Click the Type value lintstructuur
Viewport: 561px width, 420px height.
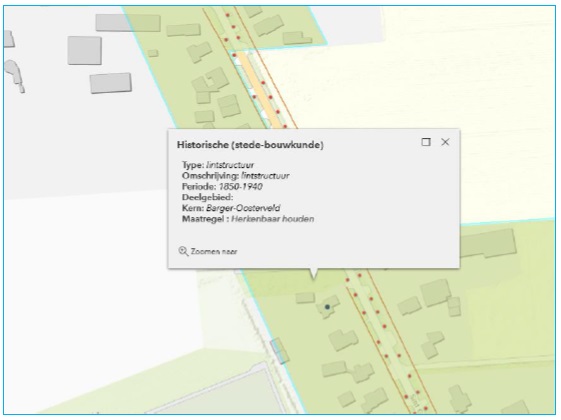point(230,165)
